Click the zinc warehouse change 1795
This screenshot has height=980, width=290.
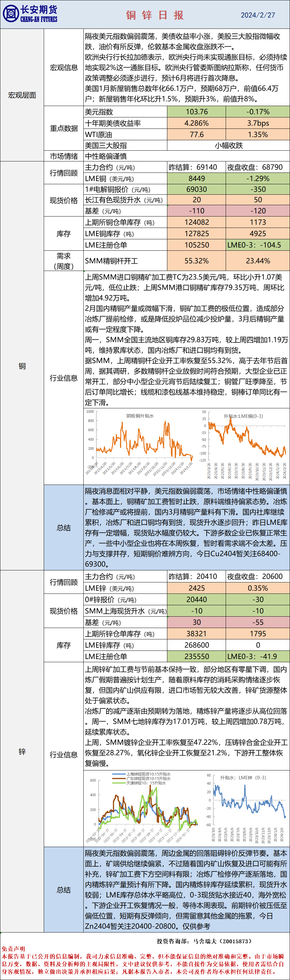pos(258,634)
